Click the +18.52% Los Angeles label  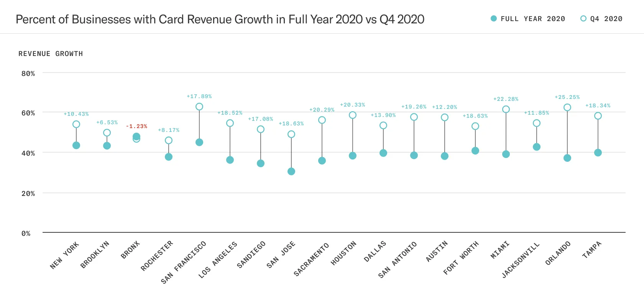[x=230, y=113]
